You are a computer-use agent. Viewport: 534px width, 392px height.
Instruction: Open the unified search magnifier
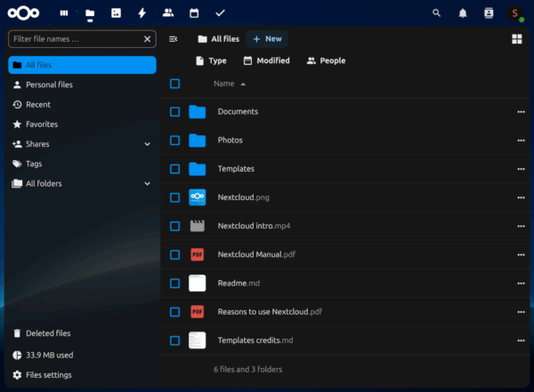coord(436,13)
